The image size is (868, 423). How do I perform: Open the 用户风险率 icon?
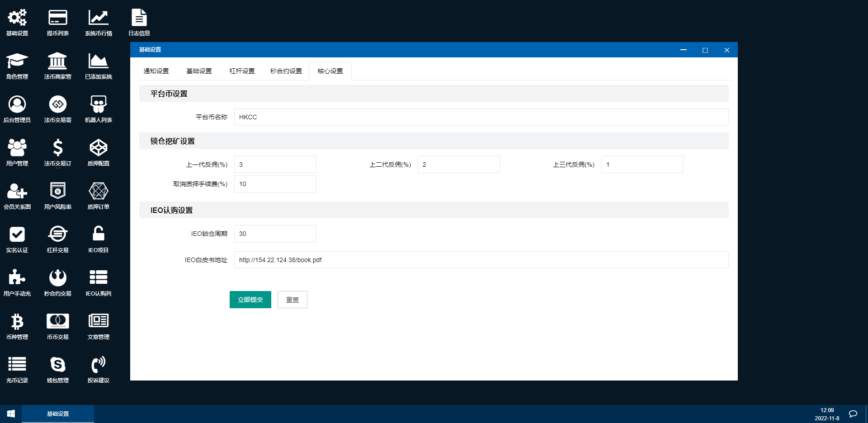click(58, 191)
